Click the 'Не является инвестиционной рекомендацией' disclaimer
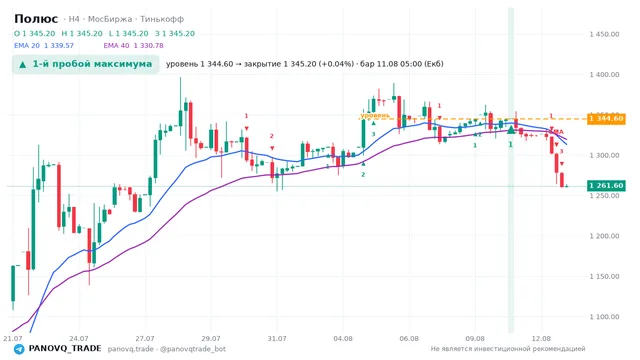640x360 pixels. 508,349
